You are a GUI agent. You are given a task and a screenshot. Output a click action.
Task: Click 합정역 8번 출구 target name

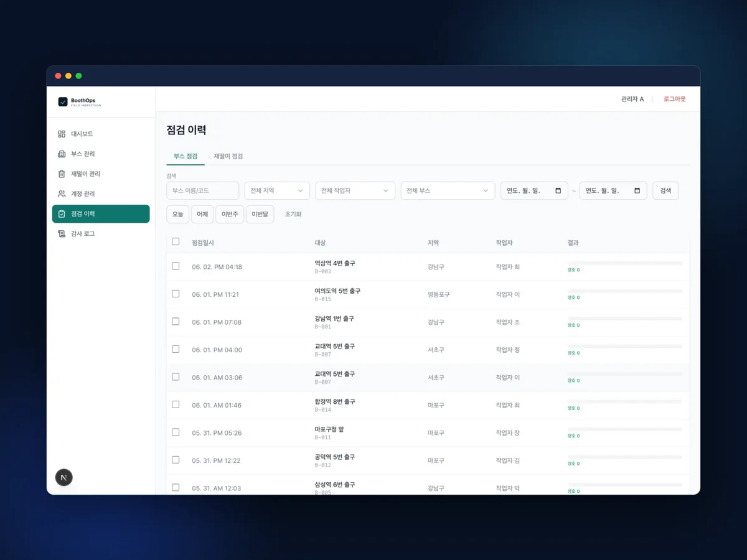(x=335, y=402)
